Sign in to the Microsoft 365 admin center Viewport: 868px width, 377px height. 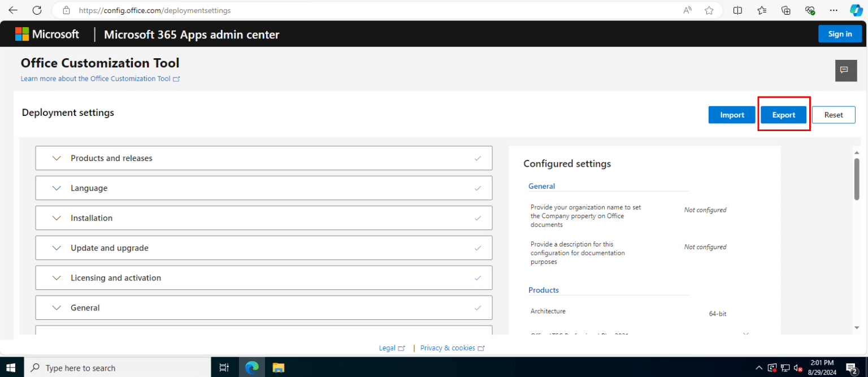click(x=840, y=33)
